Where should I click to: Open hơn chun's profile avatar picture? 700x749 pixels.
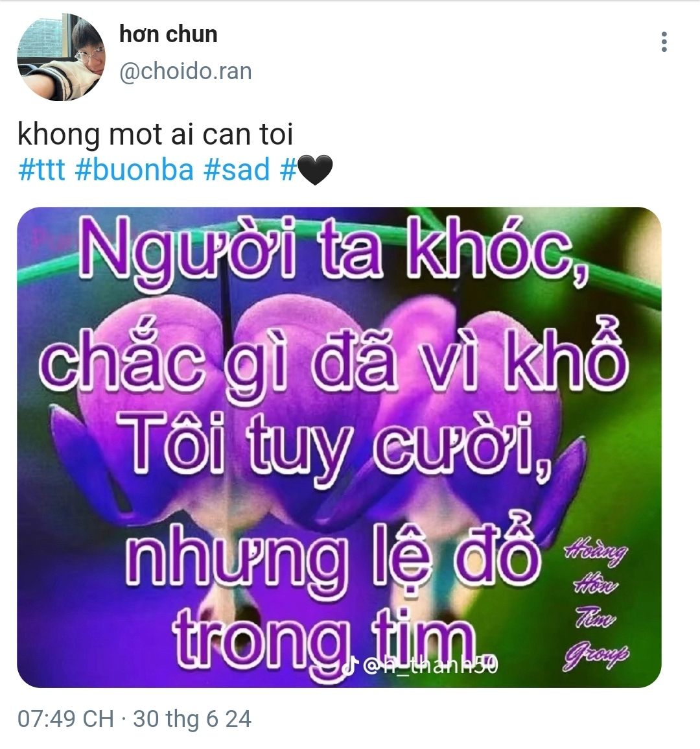pyautogui.click(x=61, y=57)
